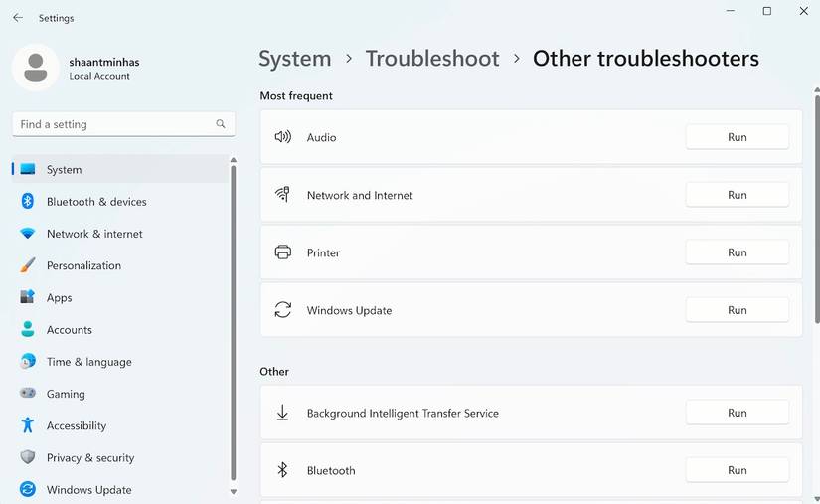Open Bluetooth & devices settings
Viewport: 820px width, 504px height.
point(121,201)
